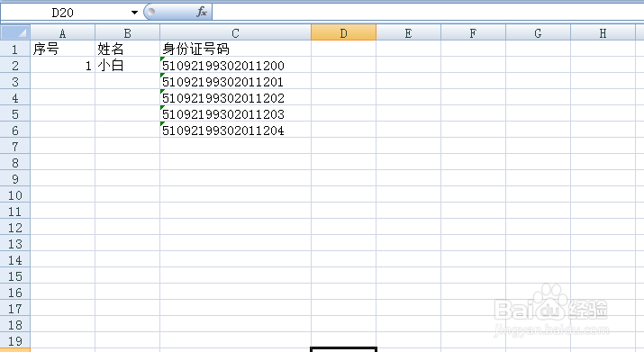Select row 1 header

(15, 49)
